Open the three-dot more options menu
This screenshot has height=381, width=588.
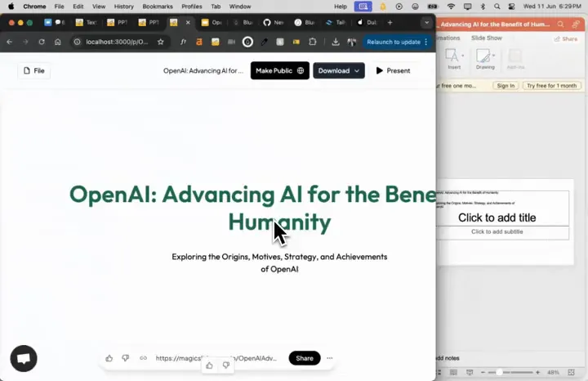[x=330, y=358]
